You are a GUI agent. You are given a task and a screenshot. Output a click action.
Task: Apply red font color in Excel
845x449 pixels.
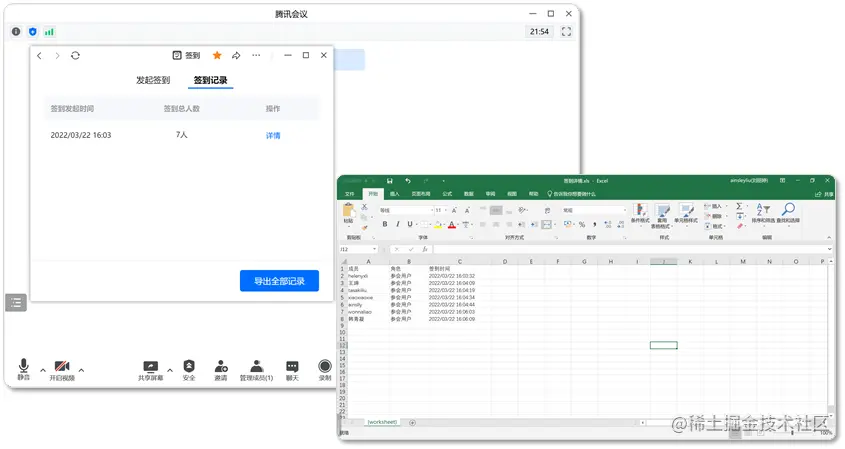452,225
